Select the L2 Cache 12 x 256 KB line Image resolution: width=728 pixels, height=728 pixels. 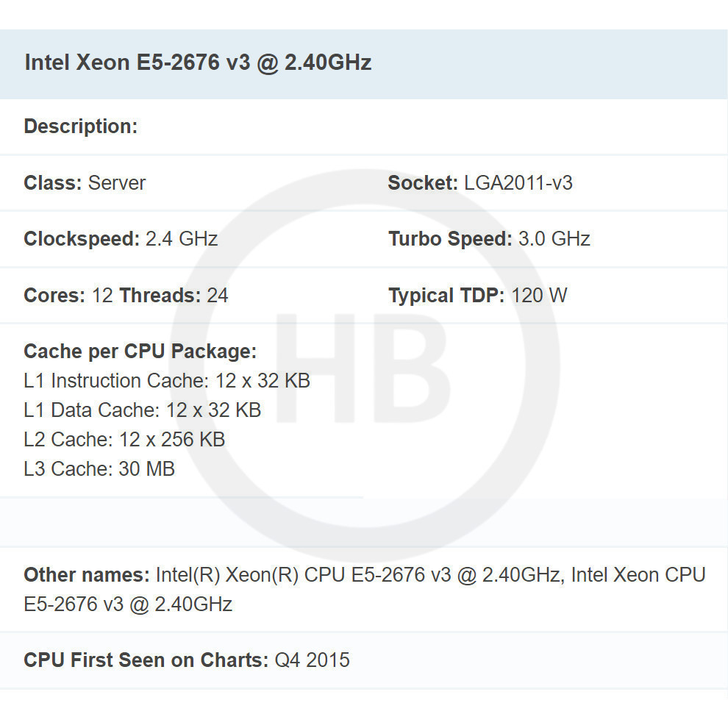(x=124, y=440)
